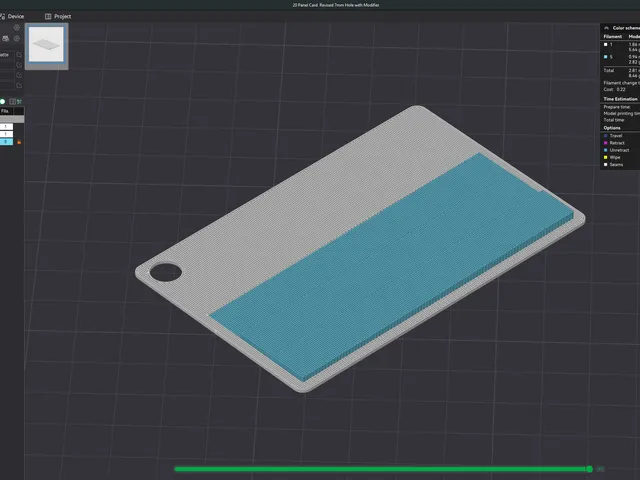Click the Model printing time label

pos(621,113)
